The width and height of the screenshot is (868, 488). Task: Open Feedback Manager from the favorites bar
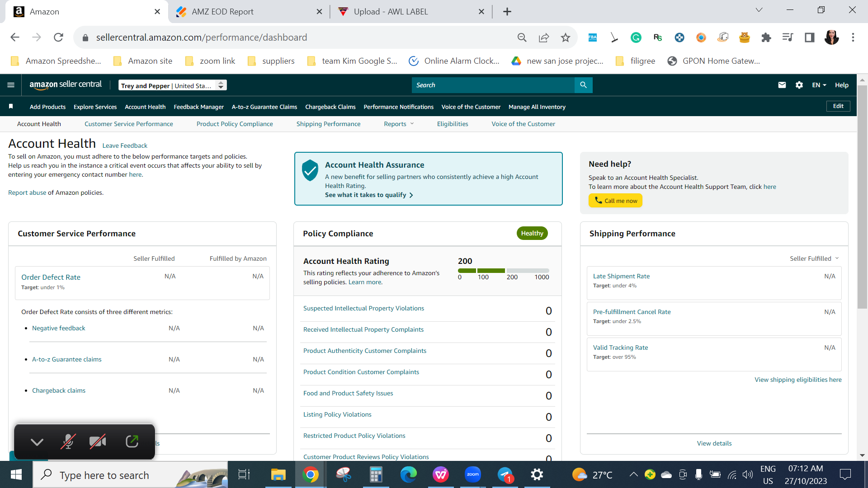198,107
